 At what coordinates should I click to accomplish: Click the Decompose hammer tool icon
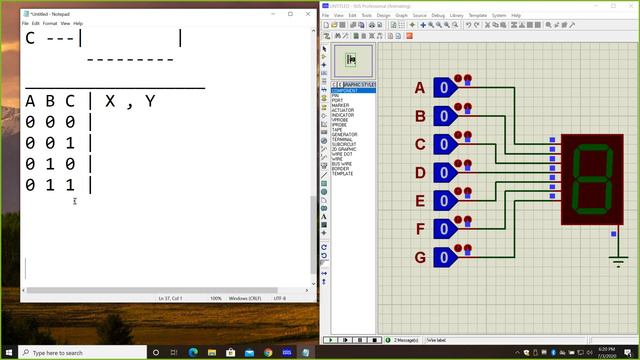(572, 25)
